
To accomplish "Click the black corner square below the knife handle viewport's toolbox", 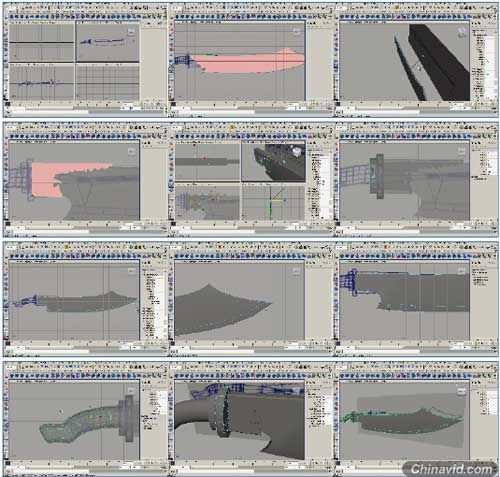I will point(7,463).
